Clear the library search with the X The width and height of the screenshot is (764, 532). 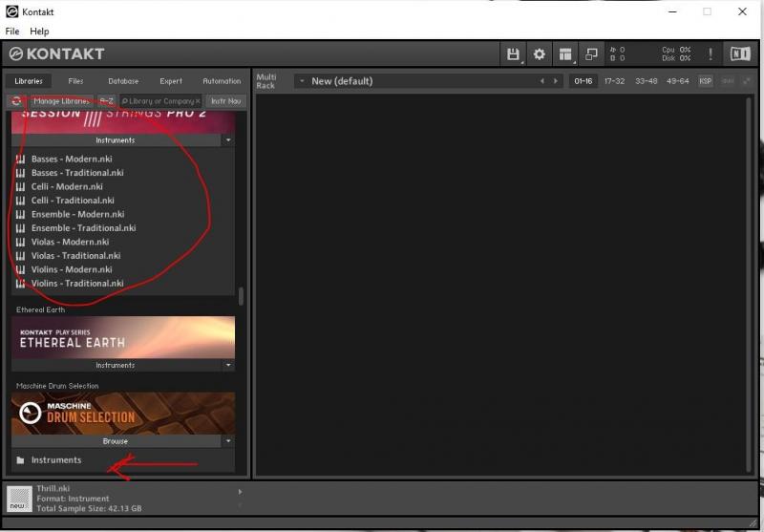[198, 101]
